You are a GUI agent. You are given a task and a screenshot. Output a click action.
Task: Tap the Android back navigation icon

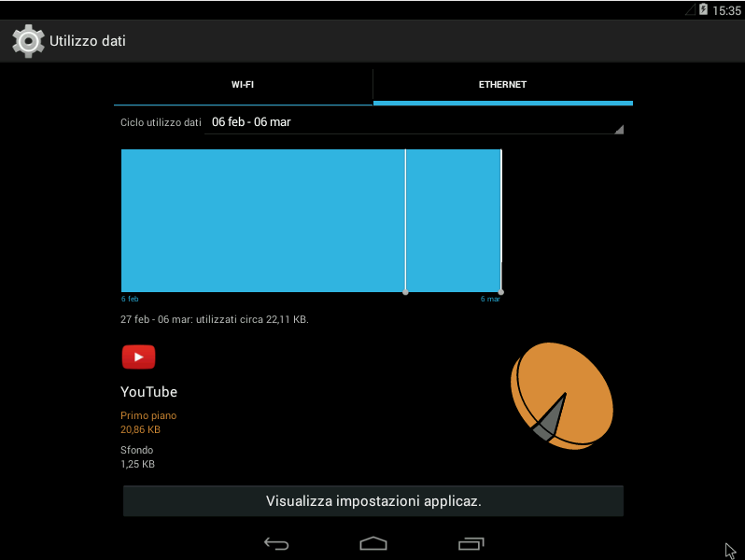[276, 543]
